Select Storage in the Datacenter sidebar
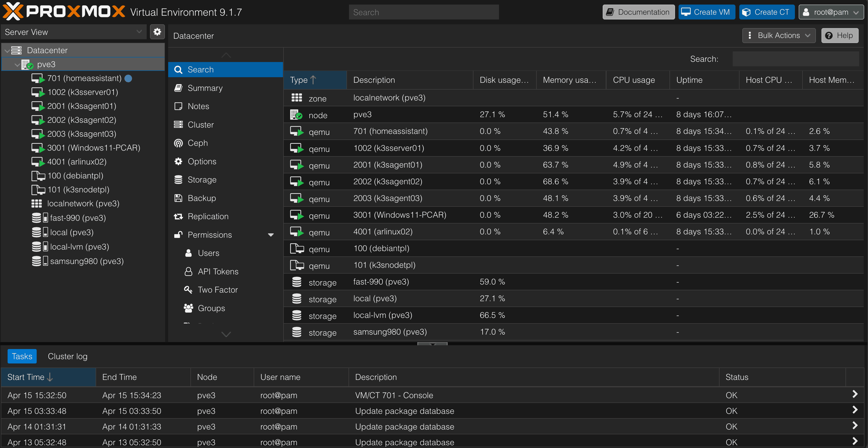868x448 pixels. click(x=202, y=179)
